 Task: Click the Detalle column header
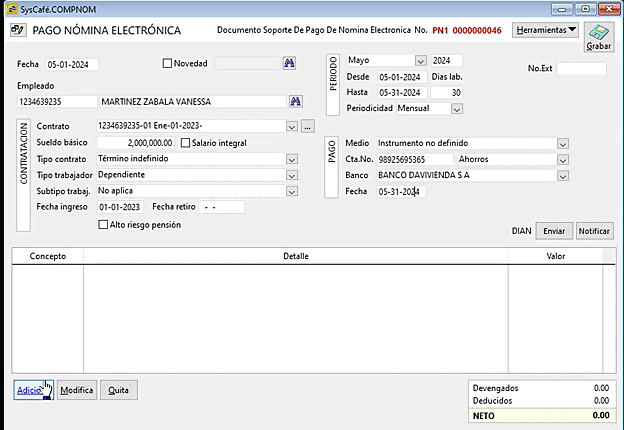click(296, 256)
